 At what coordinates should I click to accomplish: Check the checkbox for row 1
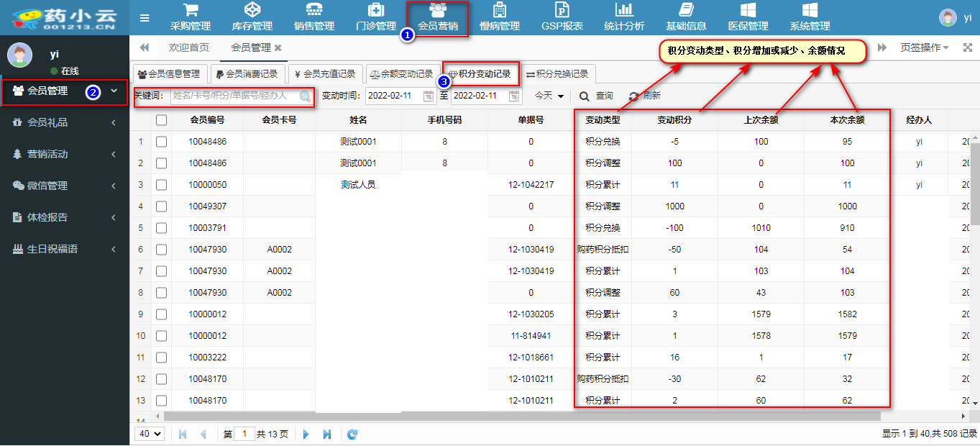coord(161,142)
